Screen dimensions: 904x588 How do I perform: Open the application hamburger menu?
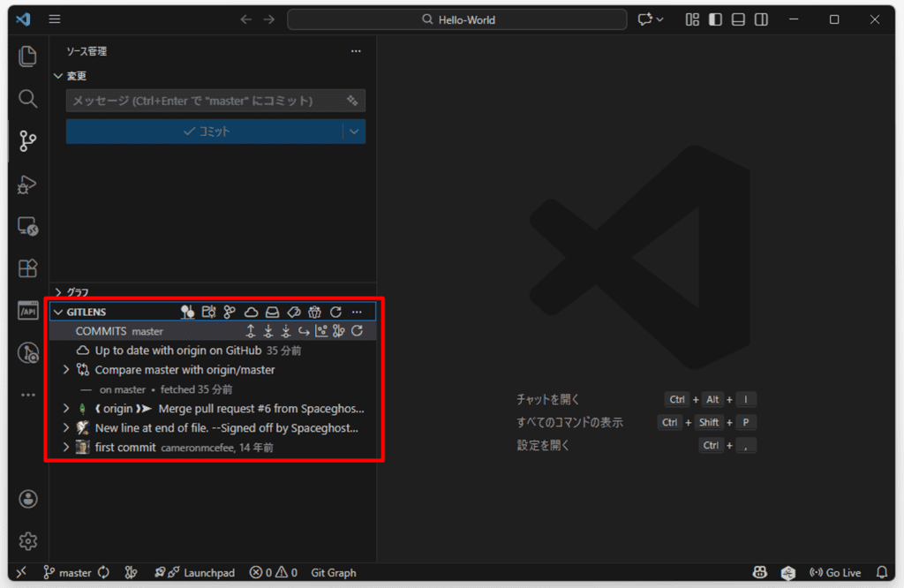point(54,19)
